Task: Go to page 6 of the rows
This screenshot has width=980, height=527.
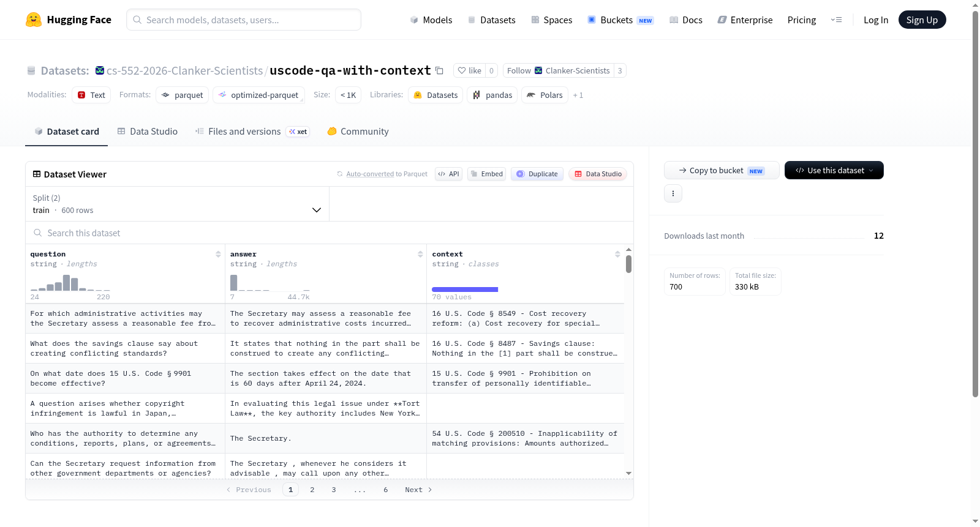Action: click(x=386, y=490)
